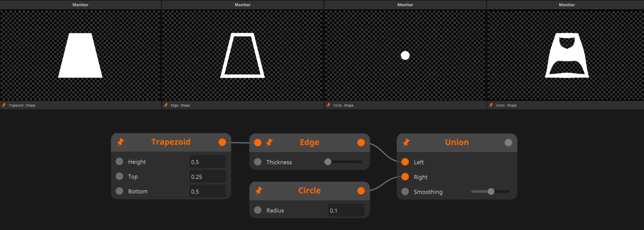Image resolution: width=644 pixels, height=230 pixels.
Task: Click the Union Smoothing slider handle
Action: [x=491, y=192]
